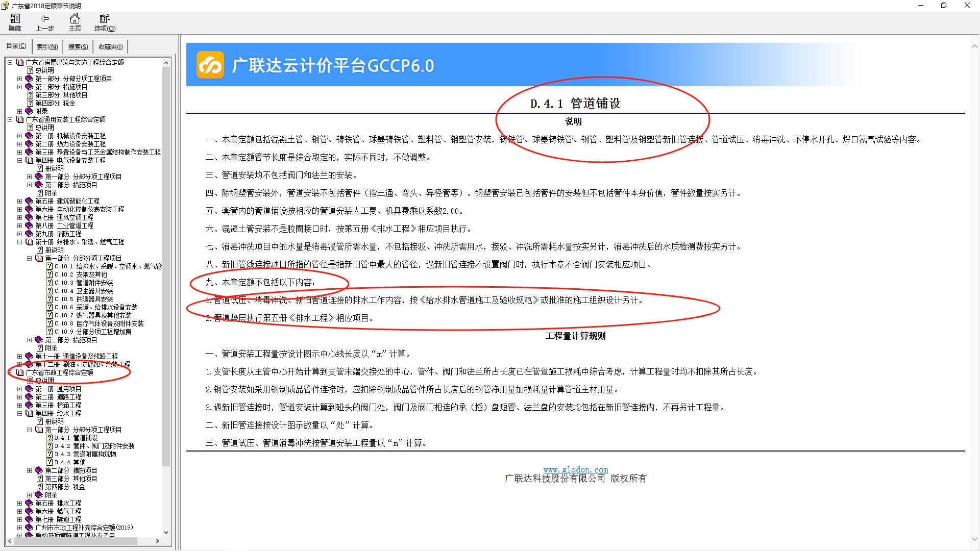980x551 pixels.
Task: Click the book icon for 第五册 排水工程
Action: click(x=30, y=503)
